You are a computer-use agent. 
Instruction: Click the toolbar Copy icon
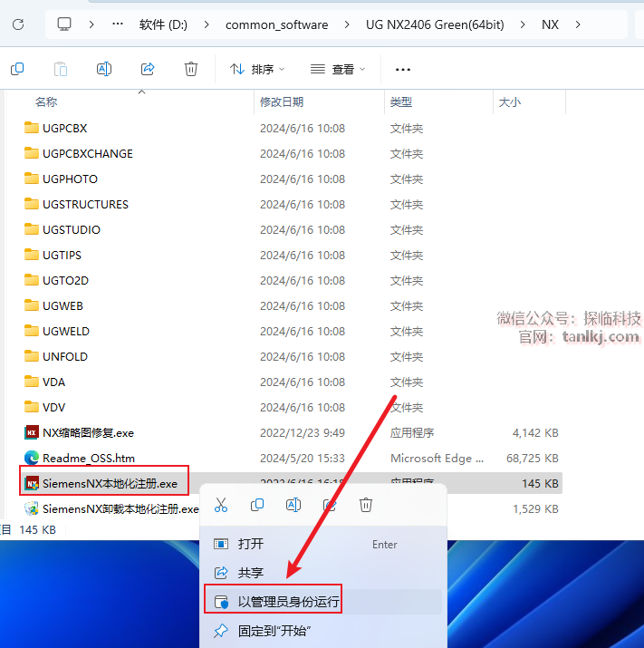point(17,69)
